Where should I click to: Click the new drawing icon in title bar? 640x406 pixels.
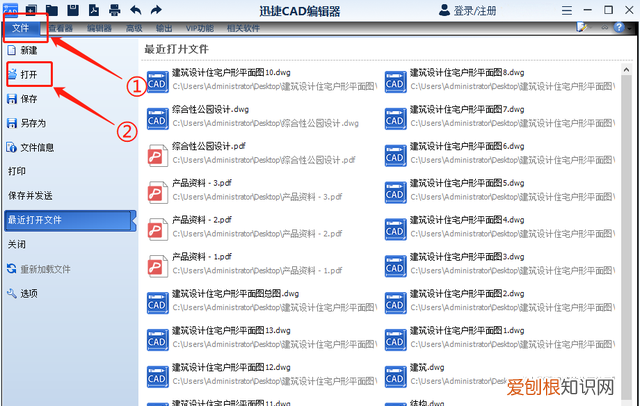(x=31, y=10)
